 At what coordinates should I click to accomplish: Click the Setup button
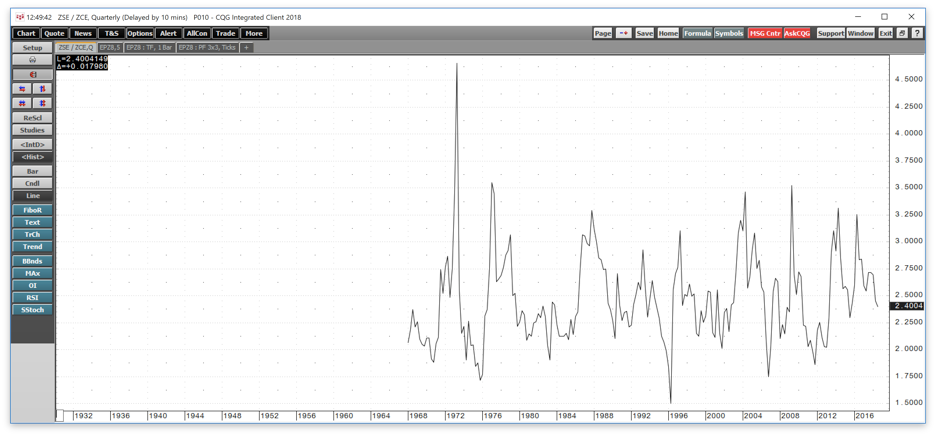(x=32, y=47)
